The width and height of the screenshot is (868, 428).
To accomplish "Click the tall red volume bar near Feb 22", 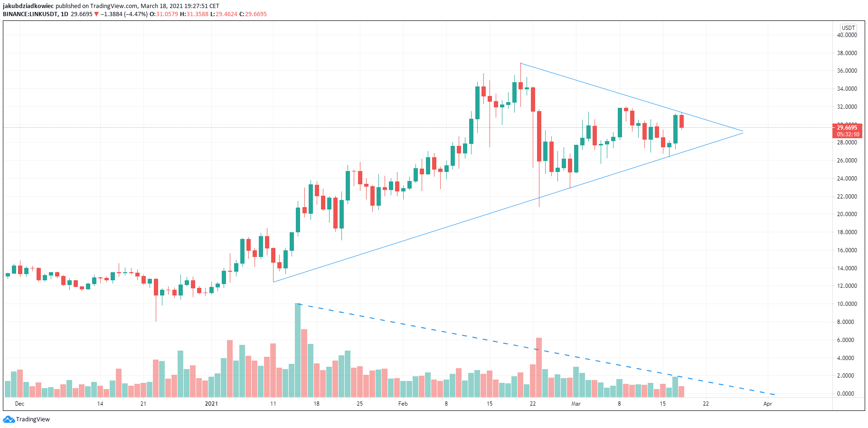I will [539, 367].
